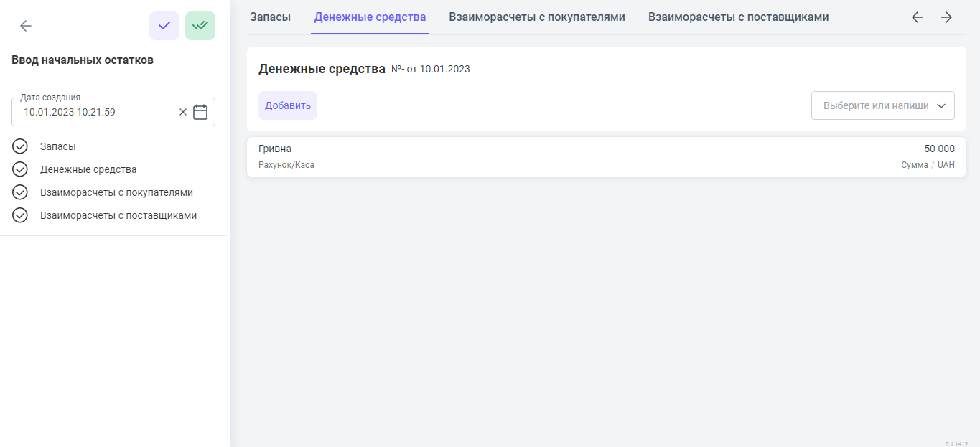Click the single checkmark save button
The image size is (980, 447).
click(164, 26)
